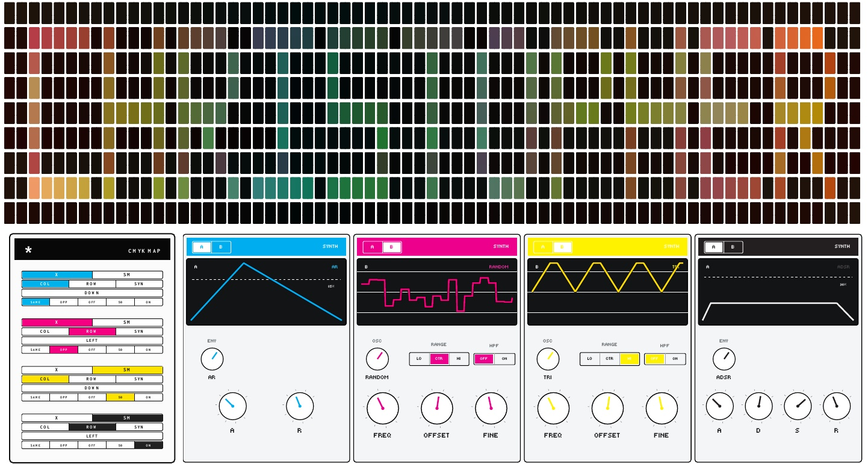
Task: Choose ROW in the yellow mapping section
Action: (x=92, y=379)
